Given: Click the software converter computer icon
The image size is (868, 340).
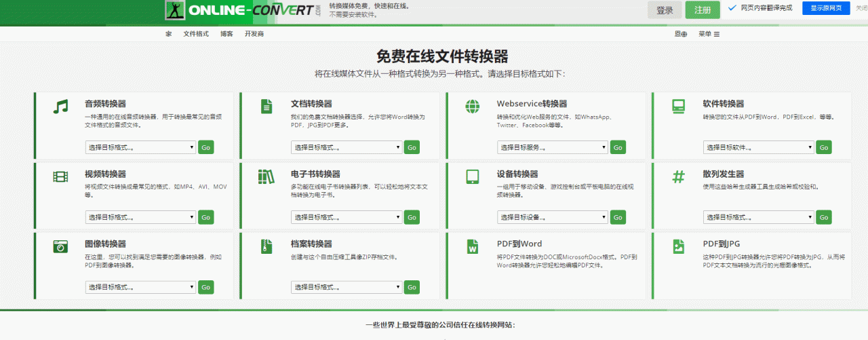Looking at the screenshot, I should pyautogui.click(x=678, y=107).
